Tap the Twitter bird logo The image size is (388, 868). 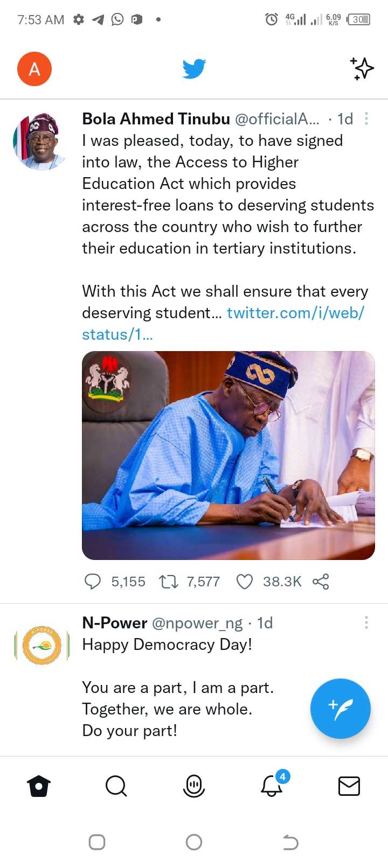point(194,69)
